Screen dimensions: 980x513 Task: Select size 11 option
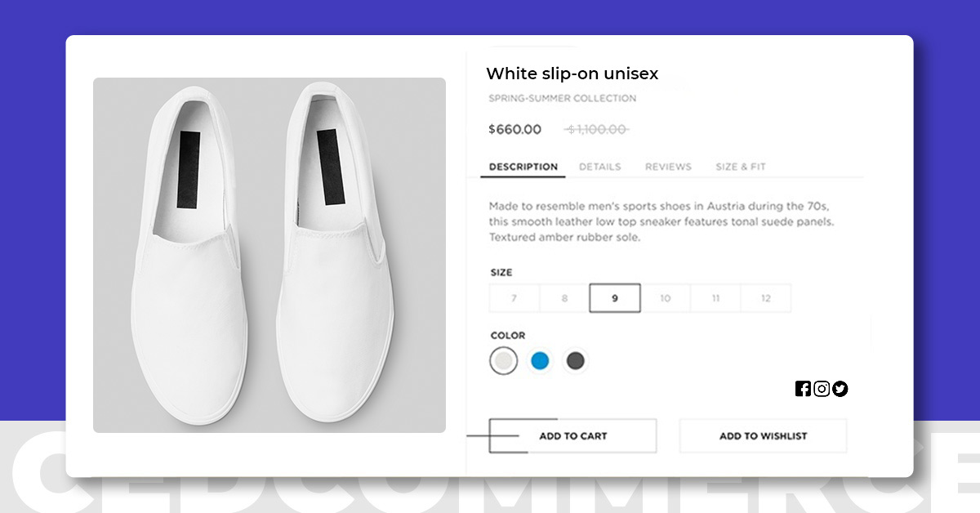[x=715, y=298]
